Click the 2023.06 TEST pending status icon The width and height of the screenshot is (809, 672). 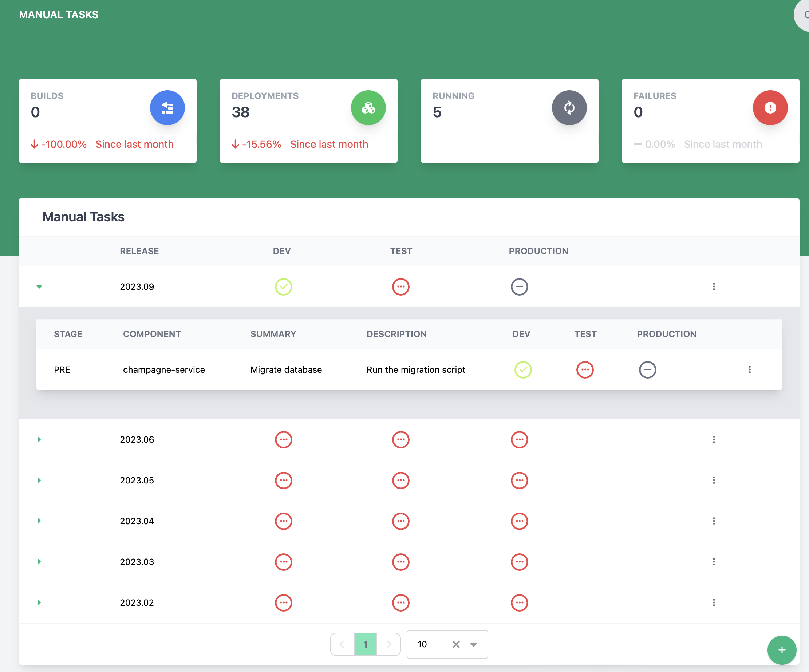pos(400,439)
